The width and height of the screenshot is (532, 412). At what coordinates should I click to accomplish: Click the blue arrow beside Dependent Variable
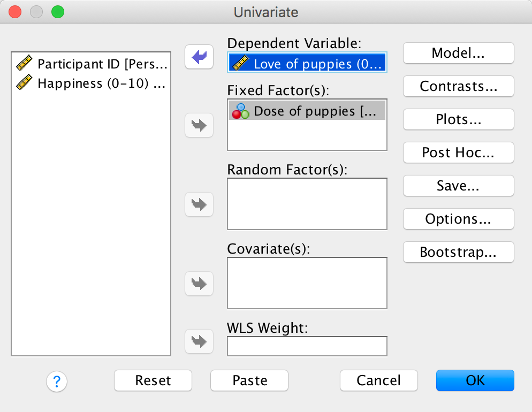[199, 57]
